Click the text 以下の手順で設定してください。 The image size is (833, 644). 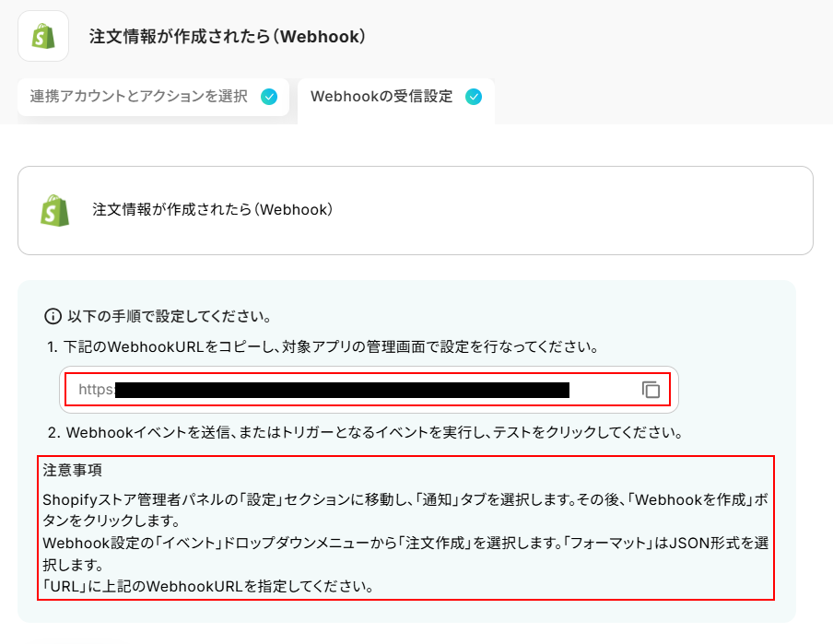pos(170,317)
